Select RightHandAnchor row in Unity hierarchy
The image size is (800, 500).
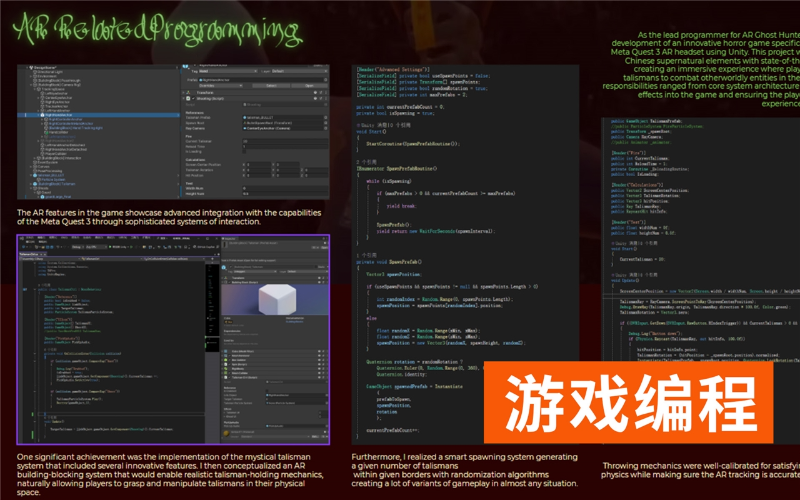point(98,115)
